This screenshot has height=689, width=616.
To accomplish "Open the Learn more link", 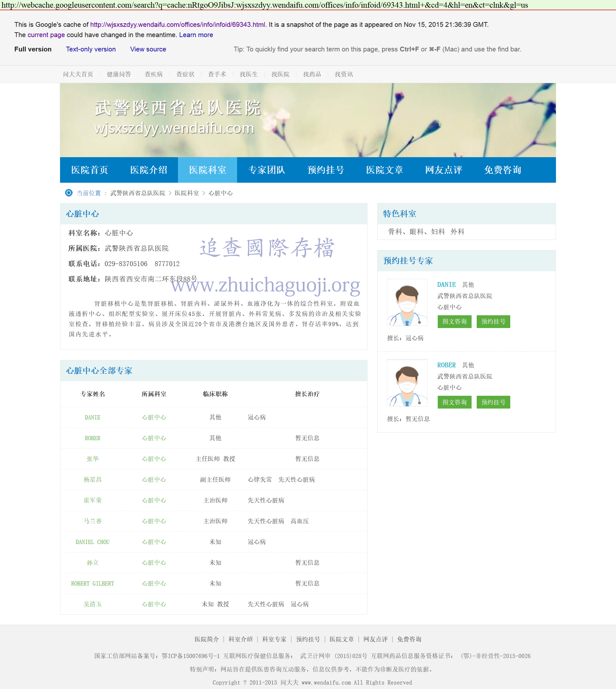I will (196, 35).
